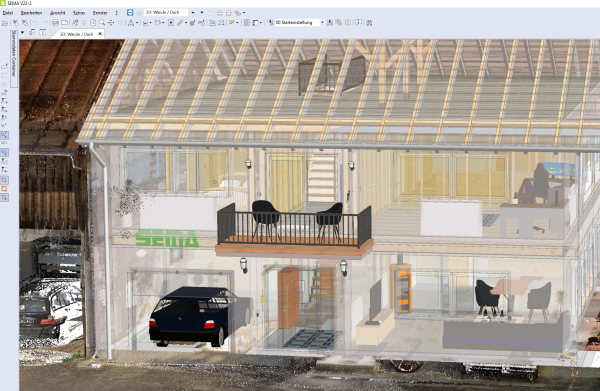
Task: Click the binoculars search icon
Action: pyautogui.click(x=369, y=23)
